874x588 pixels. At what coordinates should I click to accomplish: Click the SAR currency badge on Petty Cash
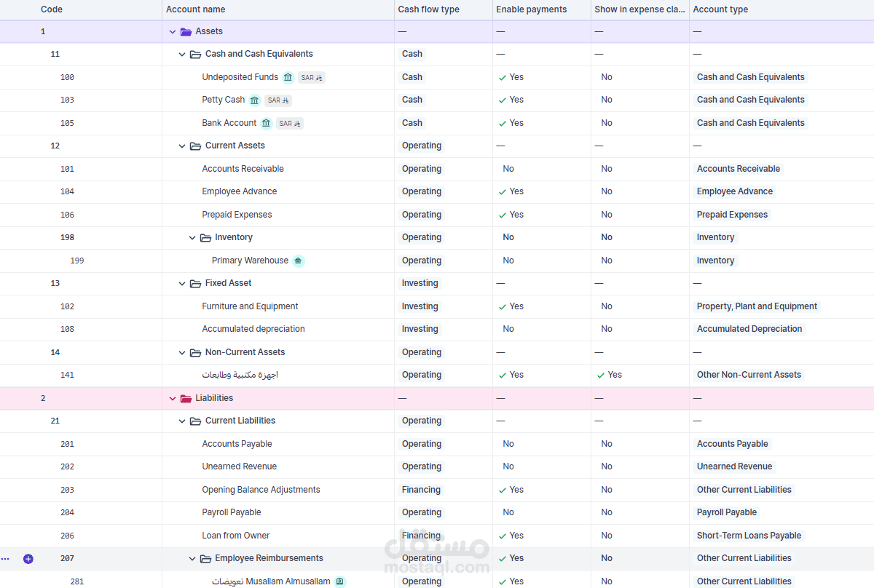278,100
